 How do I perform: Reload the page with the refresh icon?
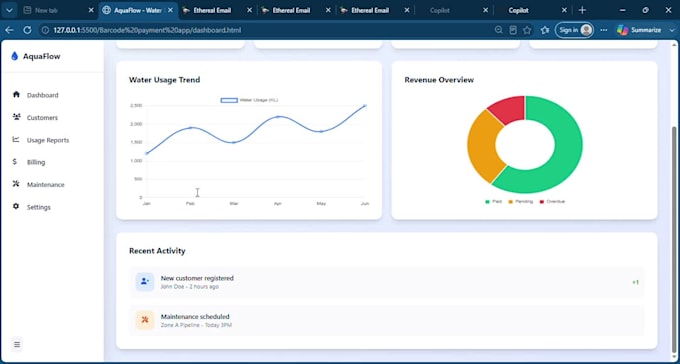(27, 30)
